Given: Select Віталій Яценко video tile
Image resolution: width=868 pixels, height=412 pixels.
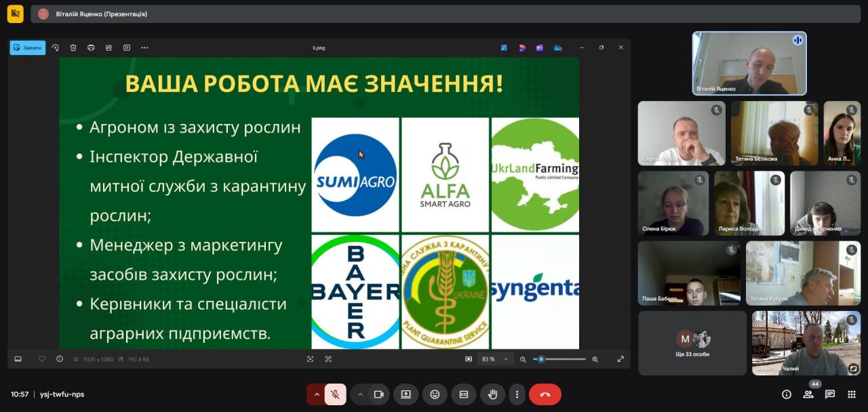Looking at the screenshot, I should point(749,63).
